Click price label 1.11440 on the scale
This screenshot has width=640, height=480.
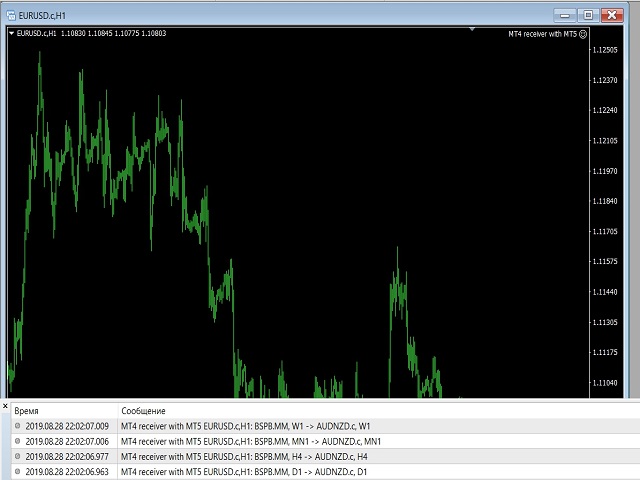605,292
